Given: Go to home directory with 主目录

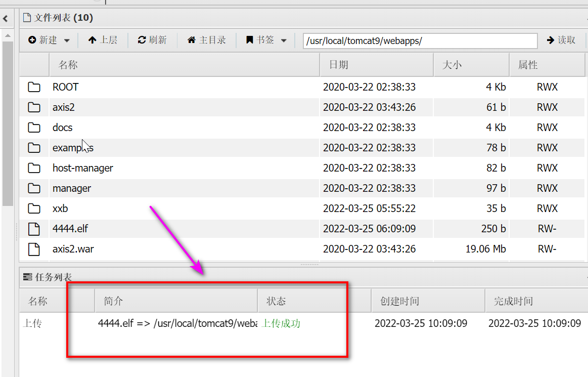Looking at the screenshot, I should coord(207,40).
